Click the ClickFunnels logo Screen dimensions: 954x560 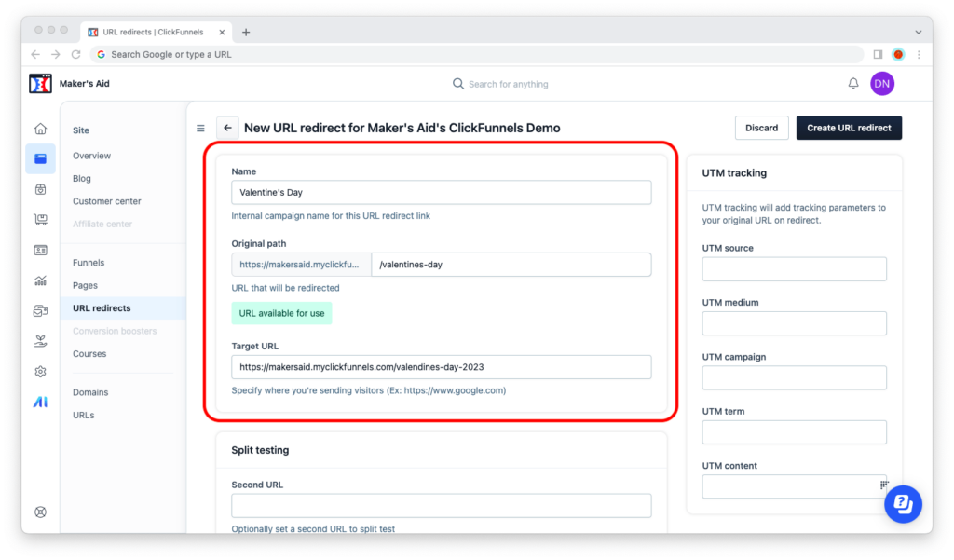pos(40,83)
